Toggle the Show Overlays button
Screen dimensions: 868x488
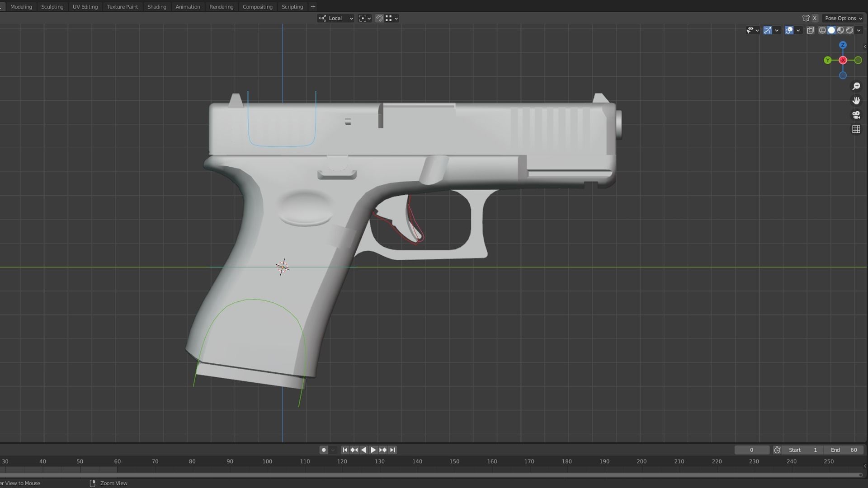coord(789,30)
